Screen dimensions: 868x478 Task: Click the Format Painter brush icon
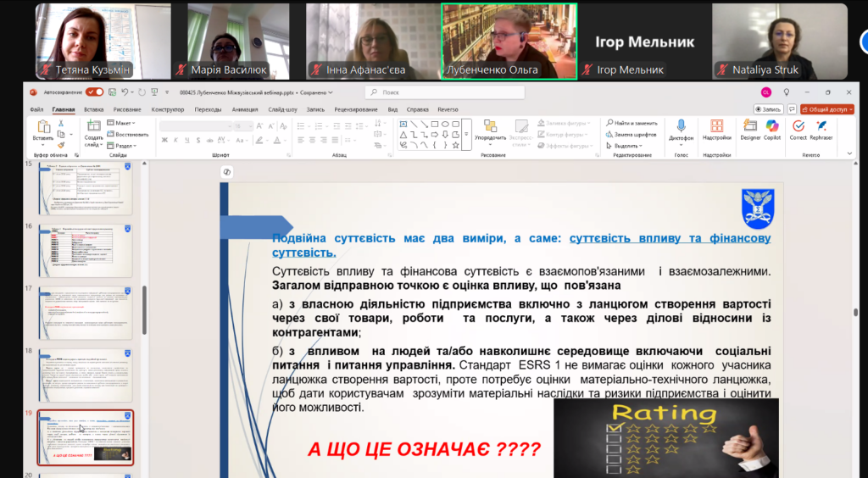[61, 146]
